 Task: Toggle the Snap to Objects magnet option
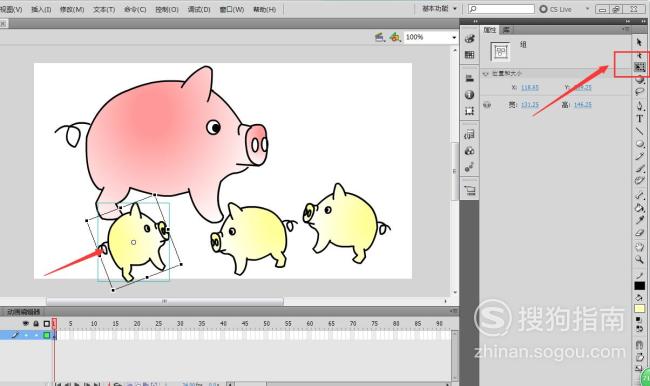(639, 345)
